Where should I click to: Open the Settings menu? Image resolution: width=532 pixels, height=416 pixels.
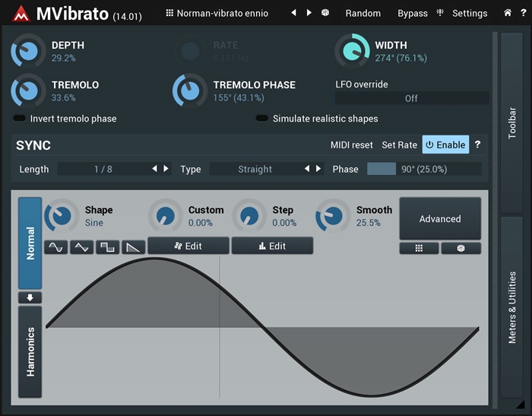pos(469,13)
